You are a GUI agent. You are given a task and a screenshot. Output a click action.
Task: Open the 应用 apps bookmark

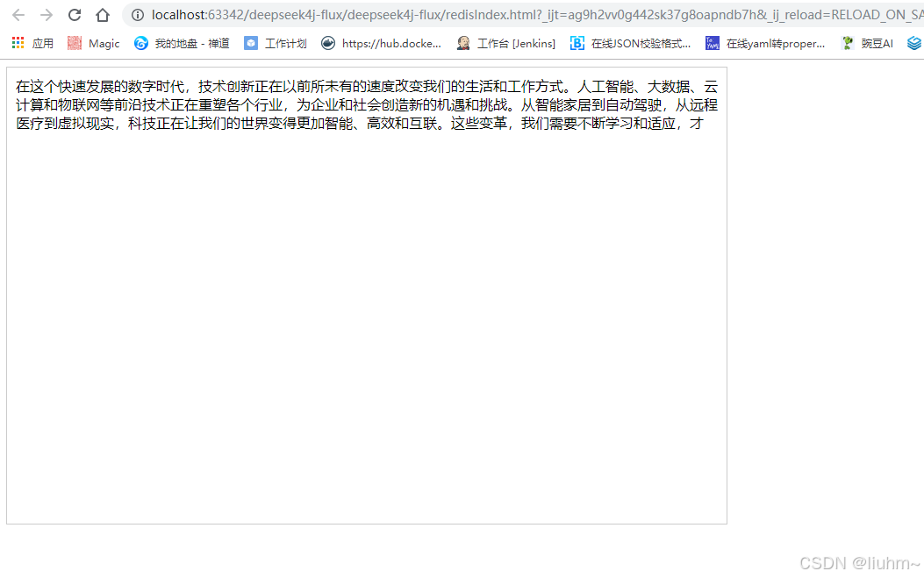[32, 43]
